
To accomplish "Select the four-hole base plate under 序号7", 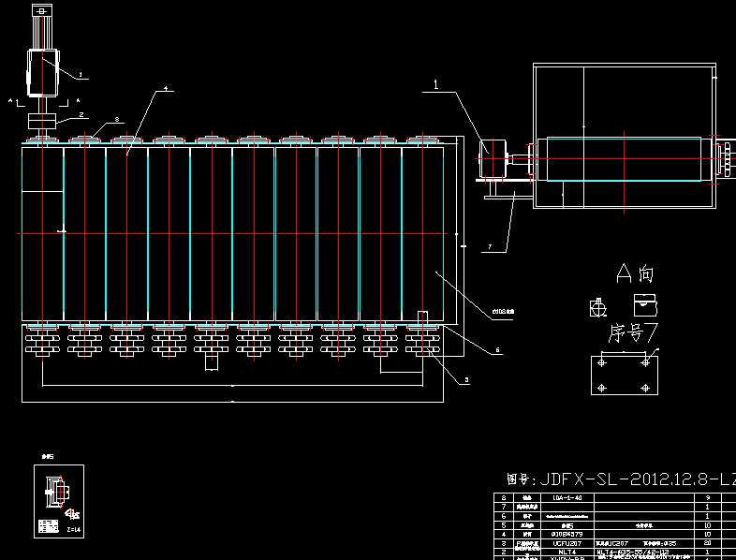I will point(625,376).
